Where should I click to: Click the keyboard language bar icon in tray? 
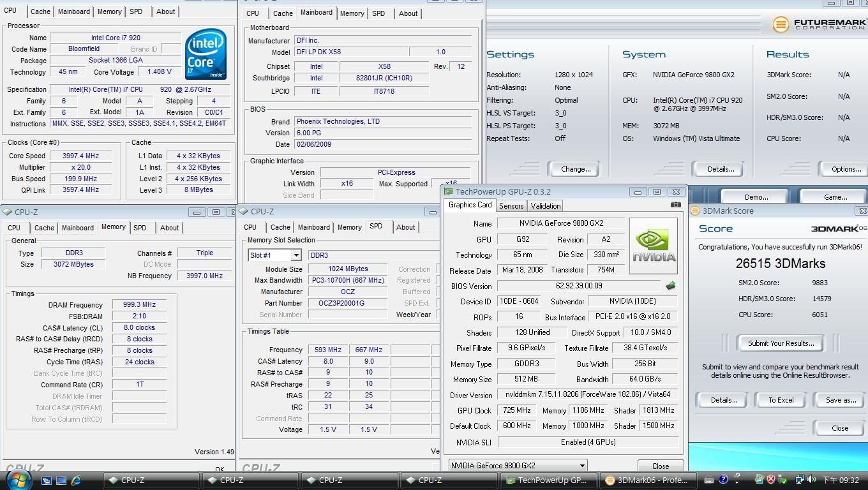pyautogui.click(x=709, y=480)
